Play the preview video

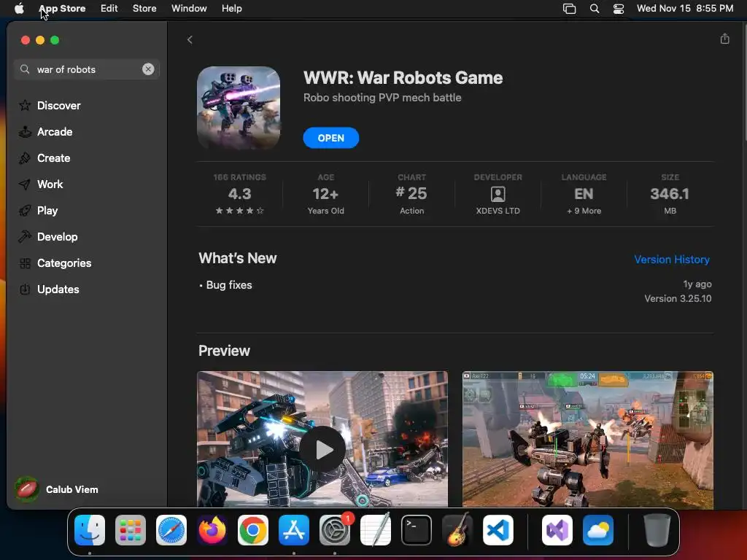tap(322, 449)
